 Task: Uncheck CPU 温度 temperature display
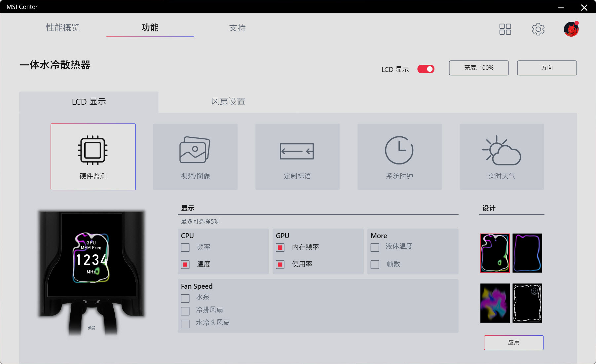pos(185,264)
